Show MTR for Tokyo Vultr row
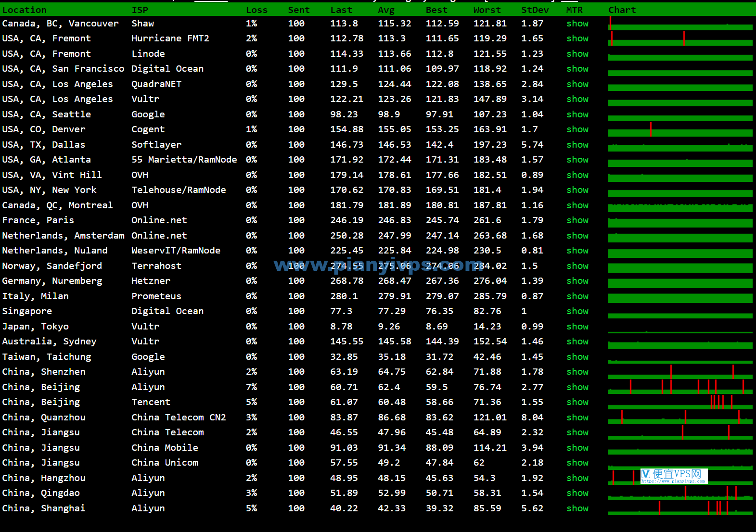Viewport: 756px width, 532px height. [577, 327]
